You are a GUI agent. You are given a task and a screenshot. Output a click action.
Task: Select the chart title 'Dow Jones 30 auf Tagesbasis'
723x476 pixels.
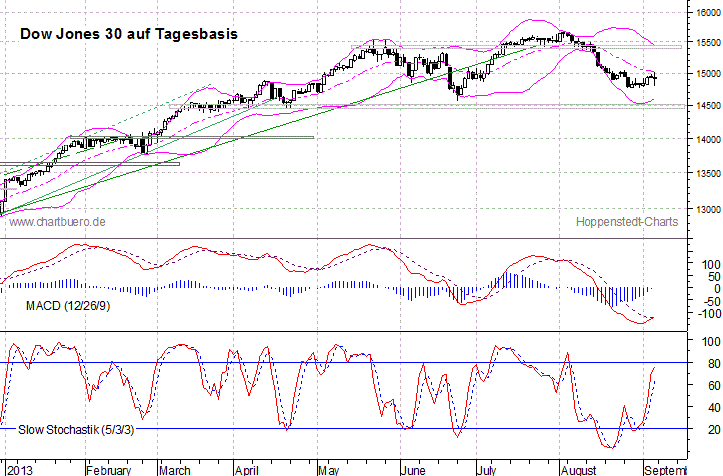click(x=129, y=34)
